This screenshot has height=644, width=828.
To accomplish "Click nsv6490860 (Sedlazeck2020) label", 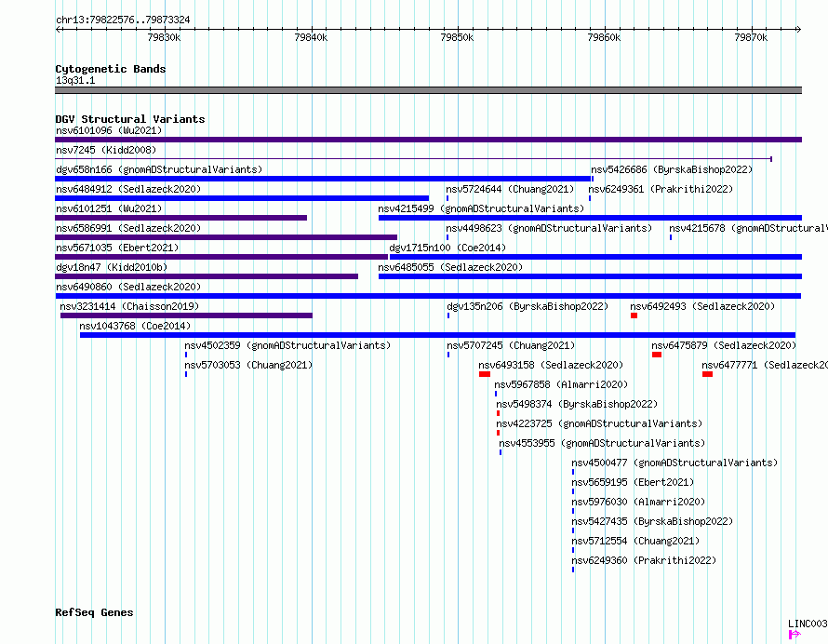I will point(128,287).
